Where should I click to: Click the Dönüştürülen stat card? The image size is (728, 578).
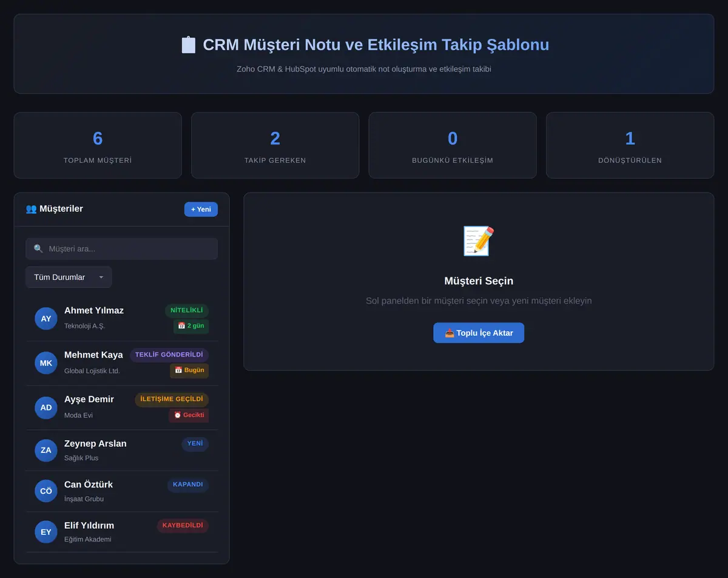[630, 145]
